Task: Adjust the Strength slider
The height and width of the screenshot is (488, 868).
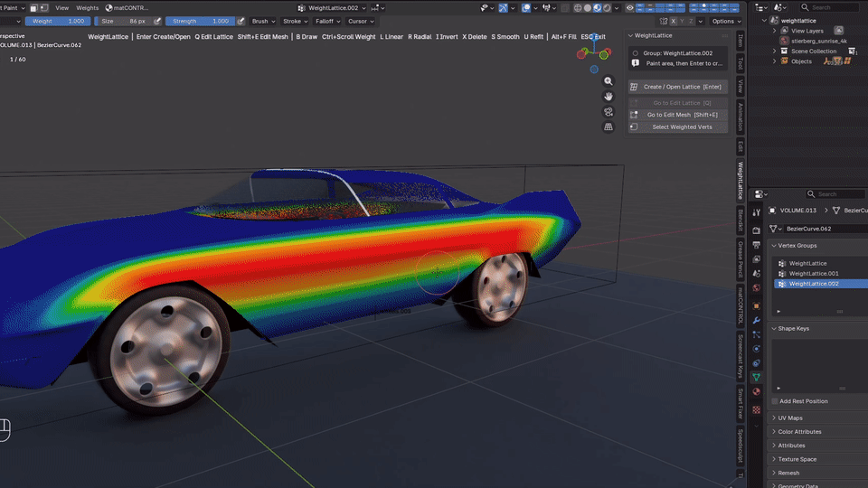Action: click(x=201, y=21)
